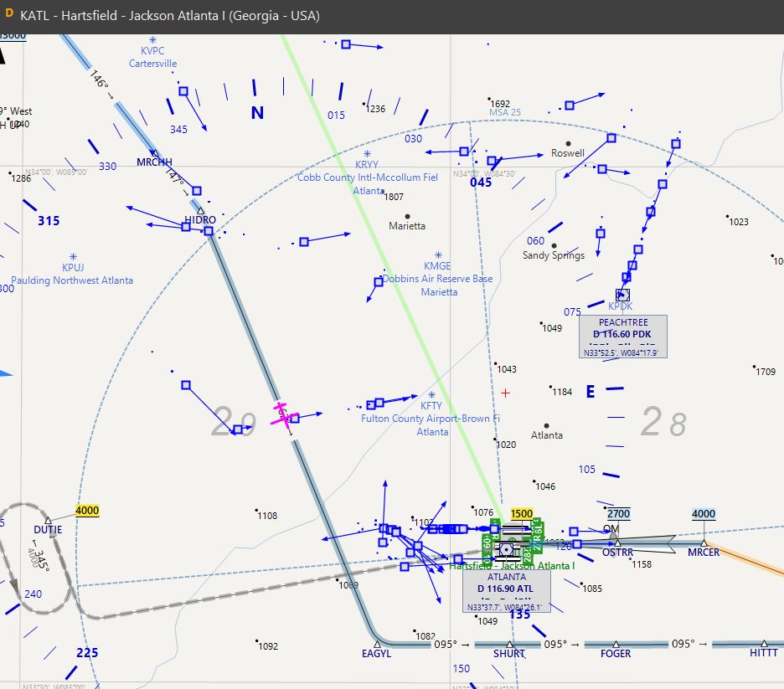The height and width of the screenshot is (689, 784).
Task: Select the KMGE Dobbins Air Reserve Base symbol
Action: point(437,256)
